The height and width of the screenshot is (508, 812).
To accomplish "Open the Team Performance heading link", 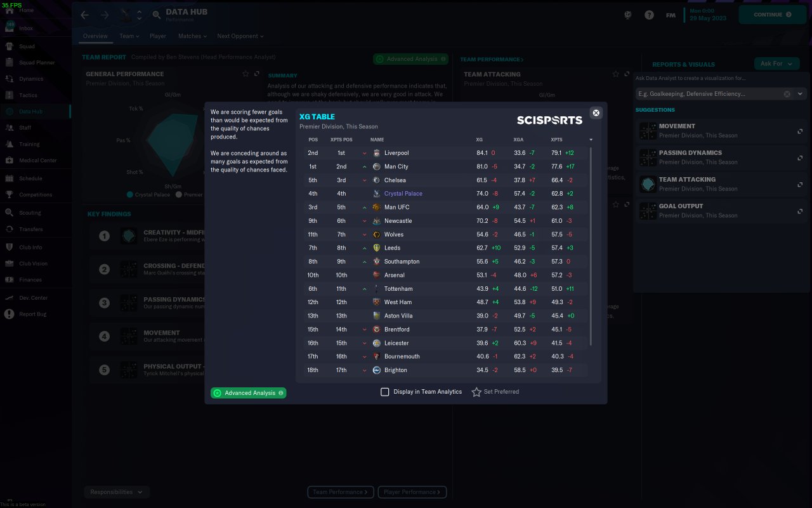I will point(492,60).
